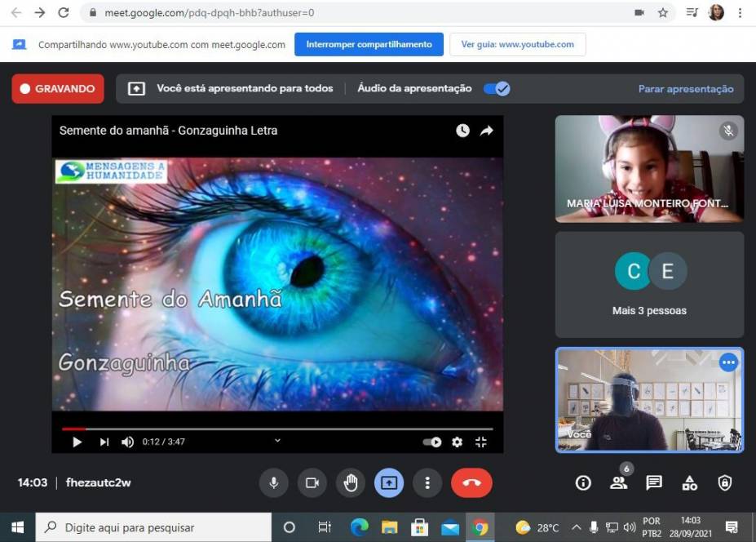756x542 pixels.
Task: Click the present screen button
Action: coord(389,482)
